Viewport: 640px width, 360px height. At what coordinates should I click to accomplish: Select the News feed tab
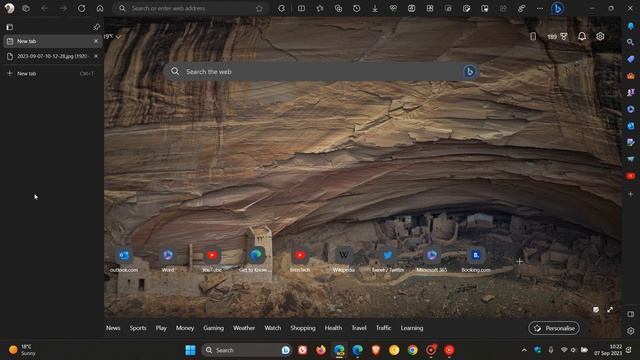click(x=113, y=328)
